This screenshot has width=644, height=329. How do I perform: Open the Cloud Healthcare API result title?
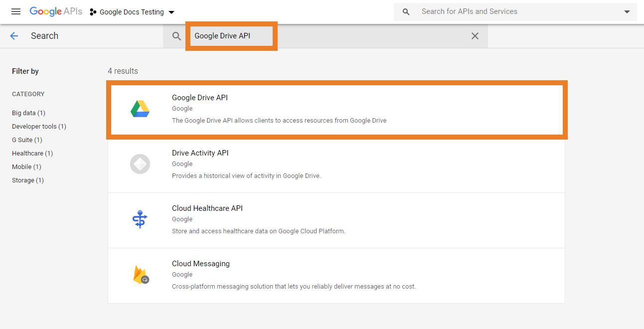pyautogui.click(x=207, y=208)
